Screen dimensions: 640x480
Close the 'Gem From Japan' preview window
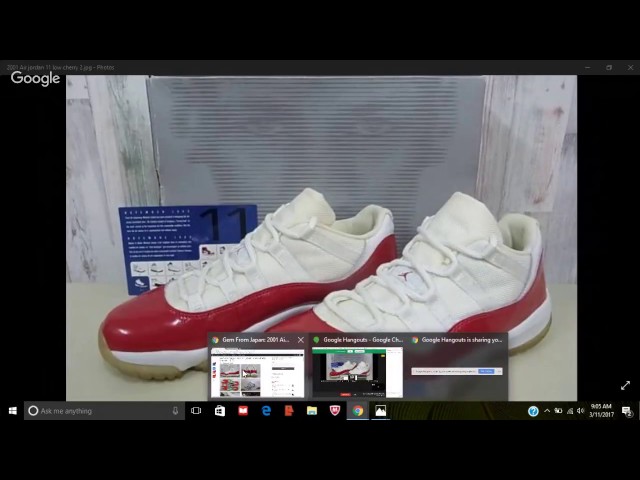click(x=301, y=340)
